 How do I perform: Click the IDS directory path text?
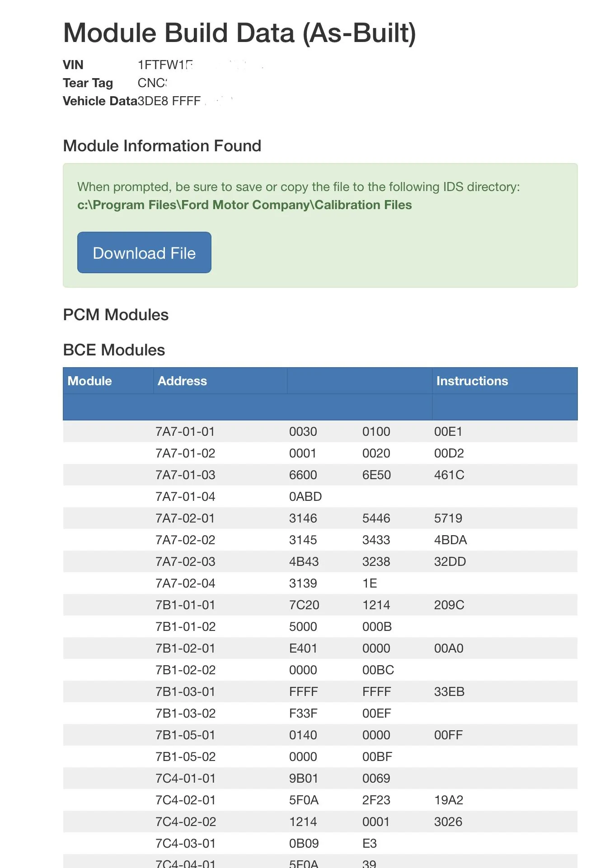pos(244,205)
